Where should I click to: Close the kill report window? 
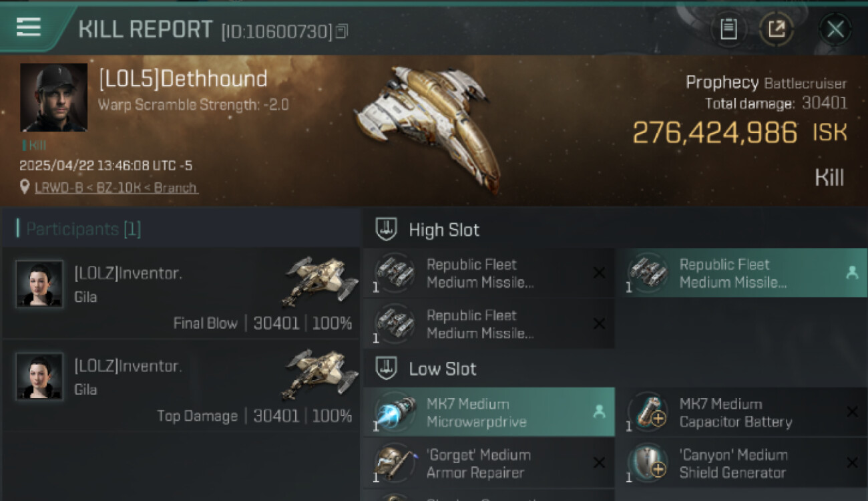click(835, 29)
